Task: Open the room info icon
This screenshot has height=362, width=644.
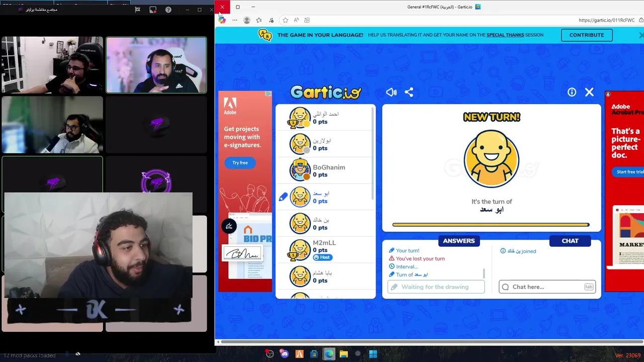Action: [572, 92]
